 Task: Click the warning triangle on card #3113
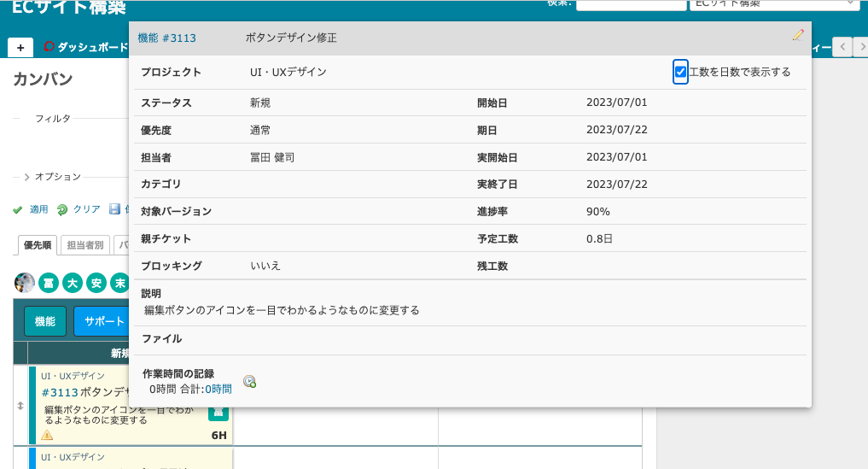(47, 436)
